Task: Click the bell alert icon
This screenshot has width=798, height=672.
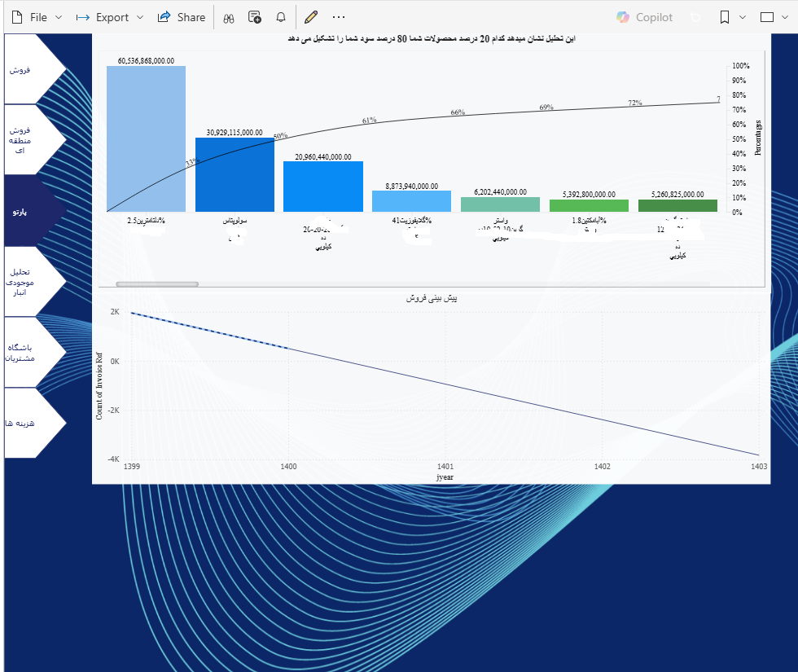Action: click(x=281, y=17)
